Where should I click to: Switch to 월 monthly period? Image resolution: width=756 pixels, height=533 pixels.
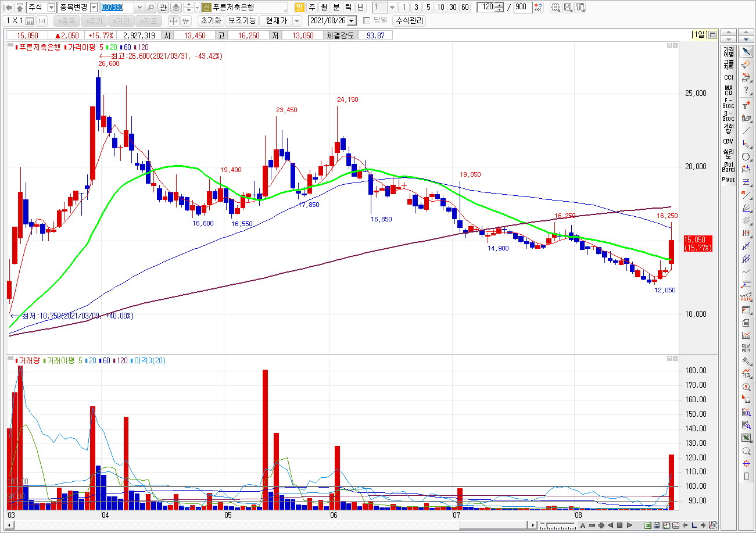[x=324, y=8]
